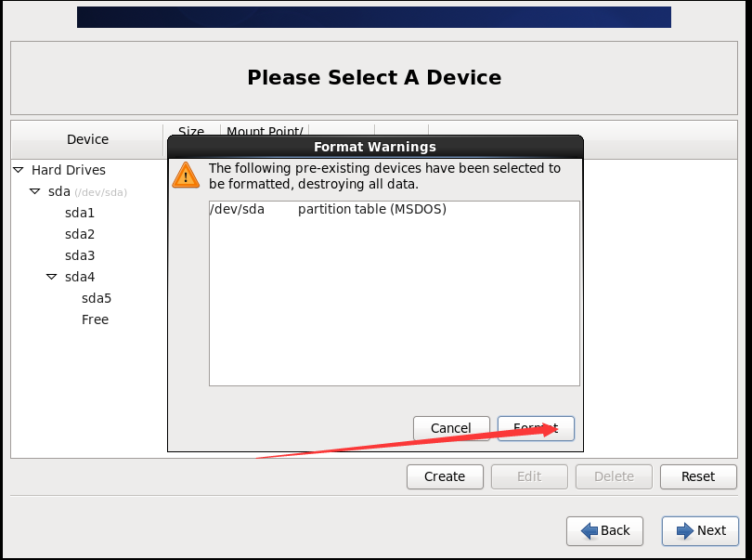Select the sda5 logical partition
The height and width of the screenshot is (560, 752).
pyautogui.click(x=97, y=298)
